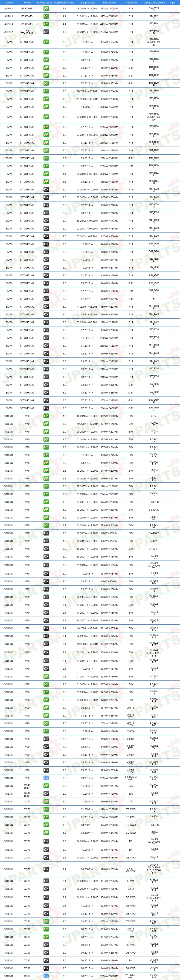Click the Oznaczenie silnika column header

point(154,2)
